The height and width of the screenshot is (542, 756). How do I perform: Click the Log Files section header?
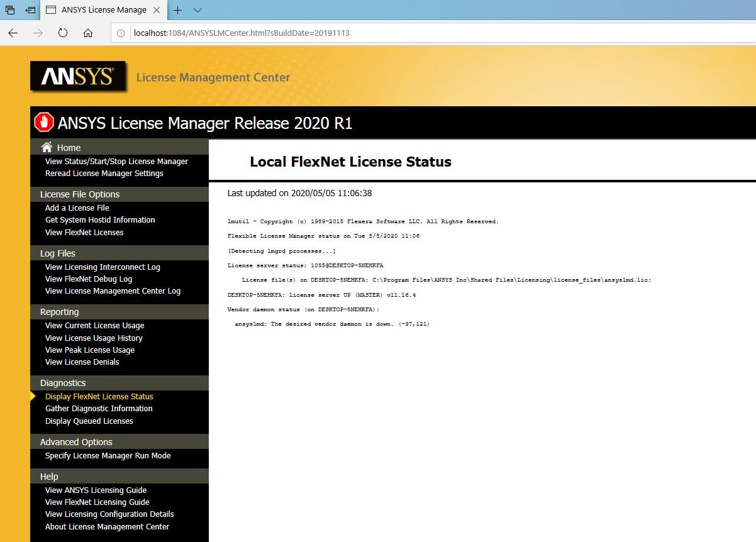pyautogui.click(x=120, y=253)
